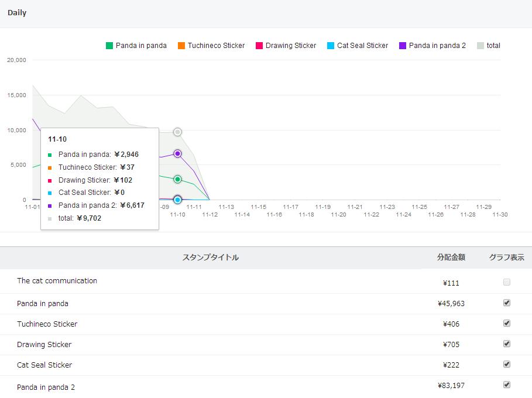The image size is (532, 398).
Task: Click the スタンプタイトル column header
Action: (211, 258)
